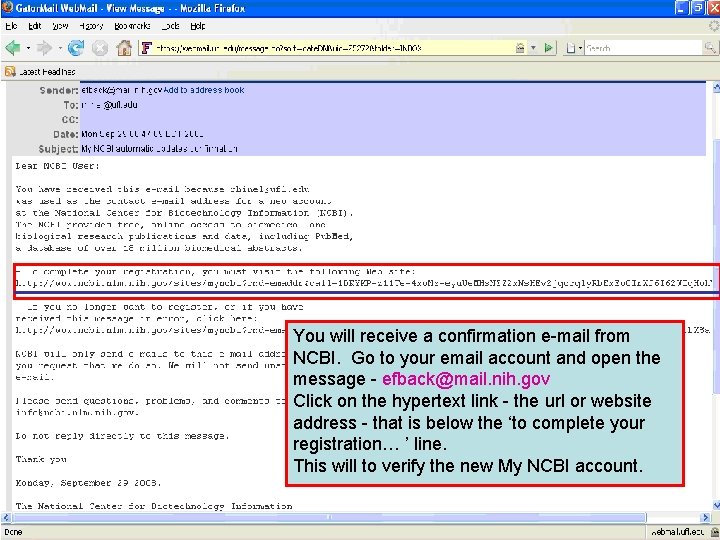This screenshot has width=720, height=540.
Task: Expand the address bar history dropdown
Action: [x=533, y=48]
